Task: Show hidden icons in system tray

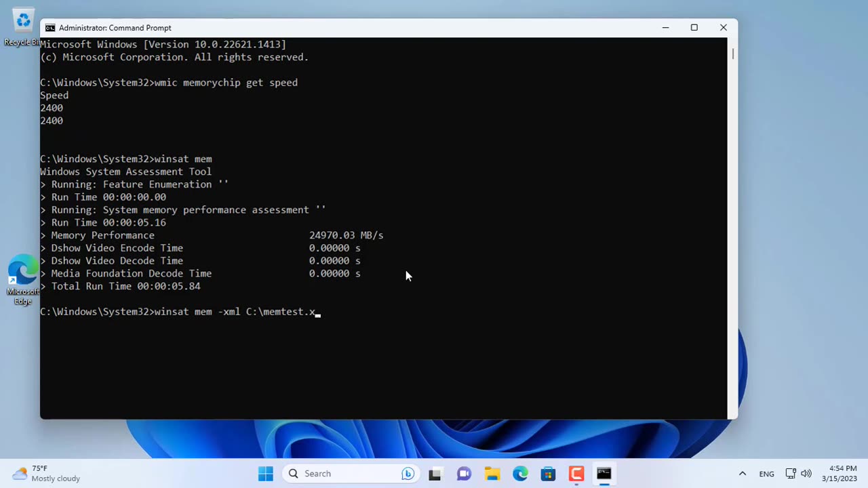Action: (743, 474)
